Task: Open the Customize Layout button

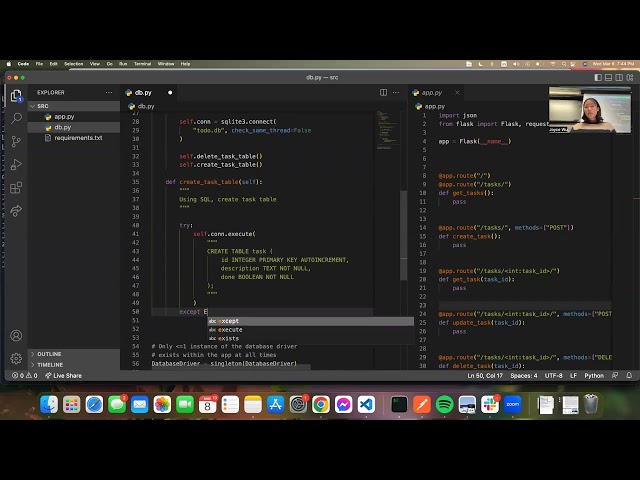Action: coord(630,78)
